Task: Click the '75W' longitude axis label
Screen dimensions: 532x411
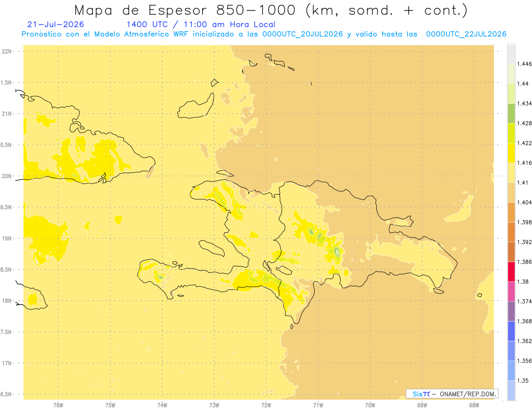Action: coord(110,405)
